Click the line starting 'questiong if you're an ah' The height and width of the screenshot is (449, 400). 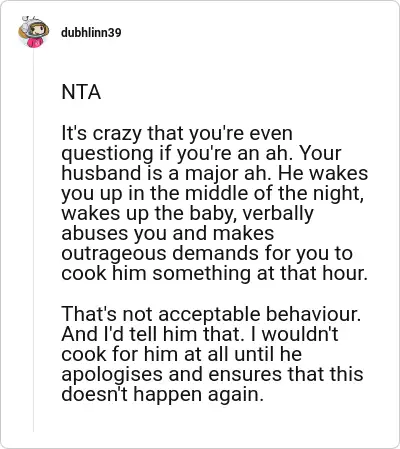(x=201, y=154)
